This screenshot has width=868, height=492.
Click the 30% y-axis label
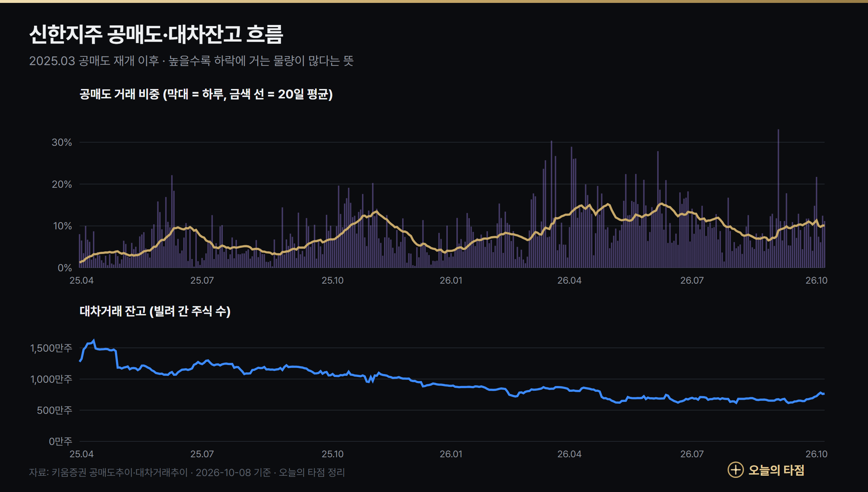point(62,143)
